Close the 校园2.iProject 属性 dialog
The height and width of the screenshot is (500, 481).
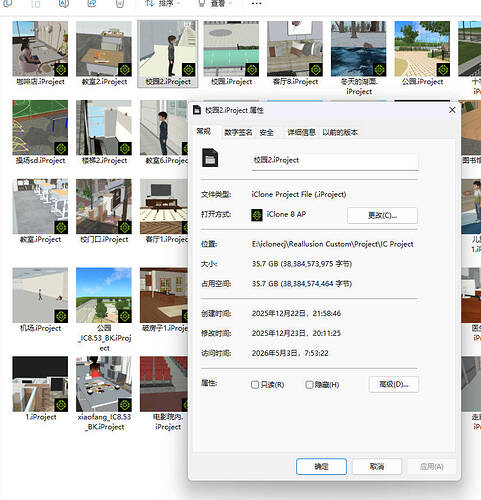coord(452,110)
